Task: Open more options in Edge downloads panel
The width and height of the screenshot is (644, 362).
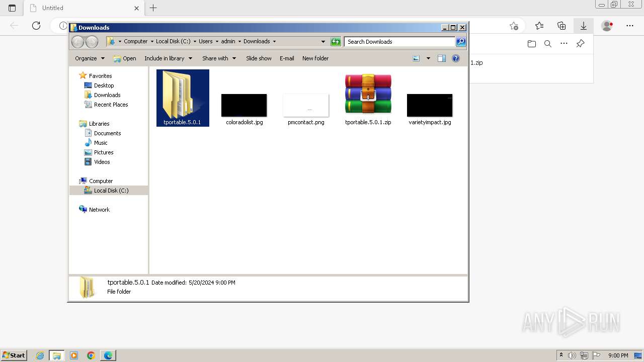Action: [x=564, y=44]
